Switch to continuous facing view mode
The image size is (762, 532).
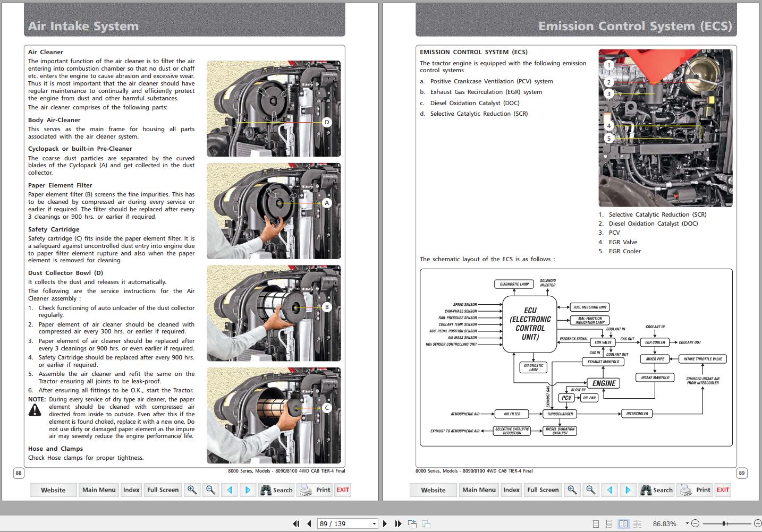[x=638, y=524]
